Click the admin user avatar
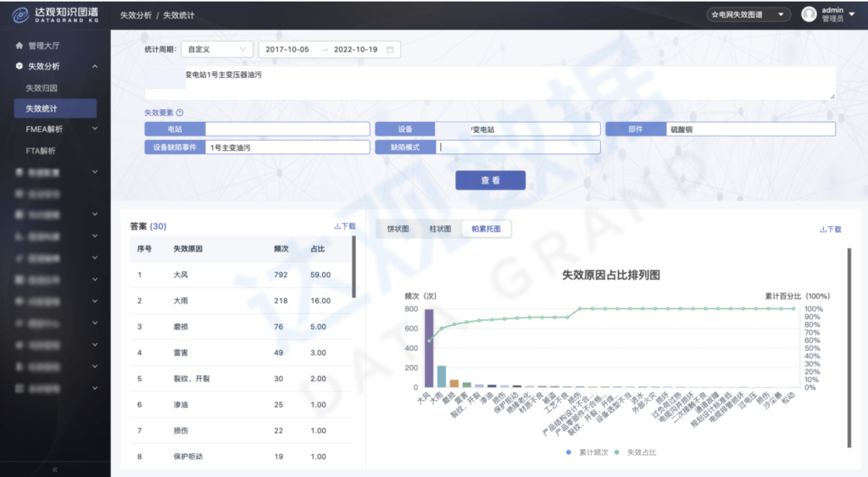Screen dimensions: 868x477 coord(809,14)
